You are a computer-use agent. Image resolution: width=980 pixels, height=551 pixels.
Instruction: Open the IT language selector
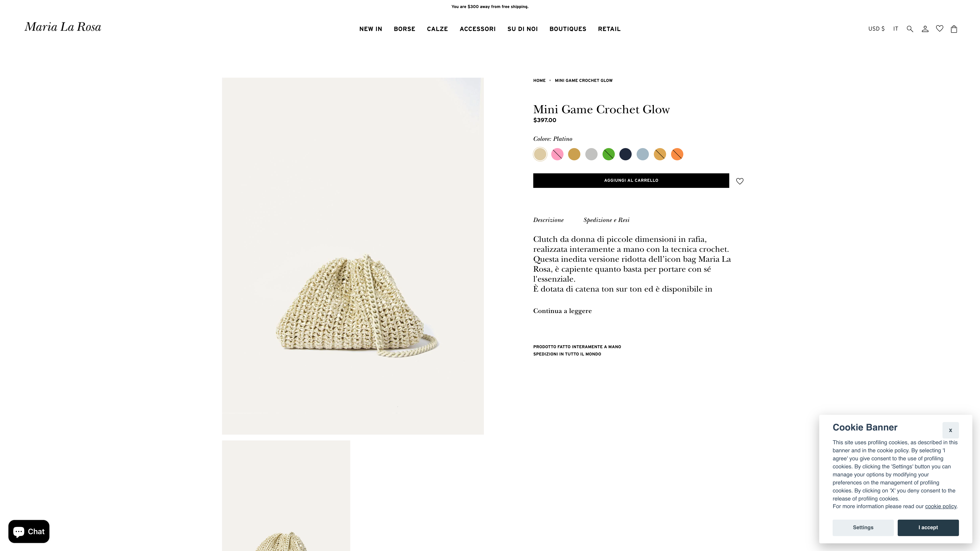(896, 29)
